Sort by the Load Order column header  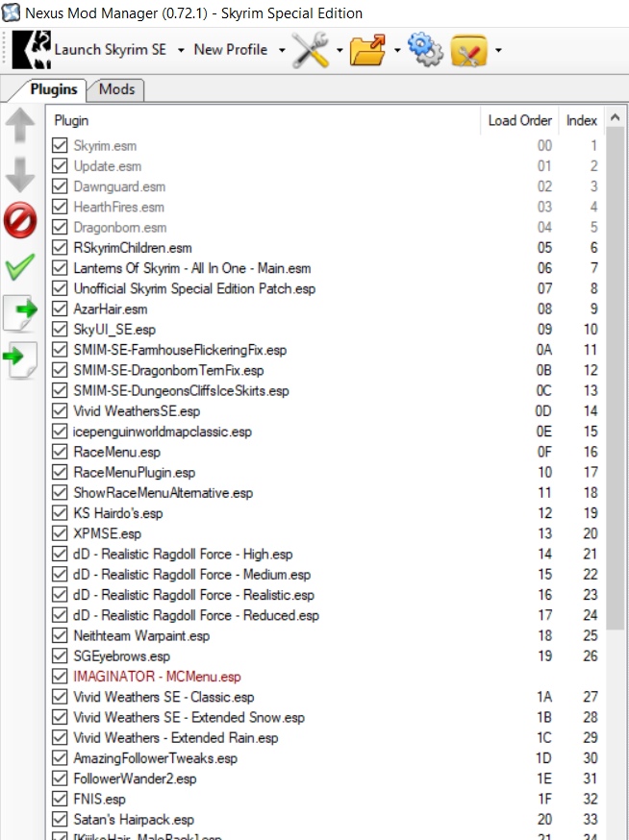(x=519, y=120)
